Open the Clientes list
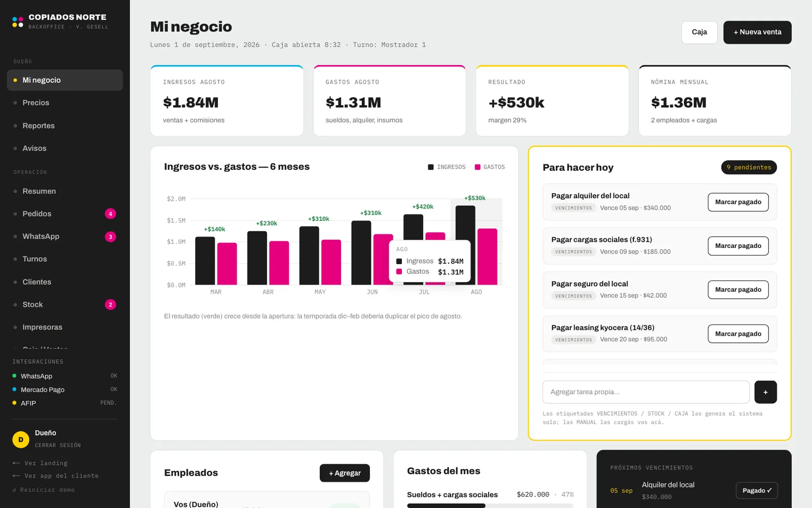Screen dimensions: 812x508 click(x=65, y=282)
